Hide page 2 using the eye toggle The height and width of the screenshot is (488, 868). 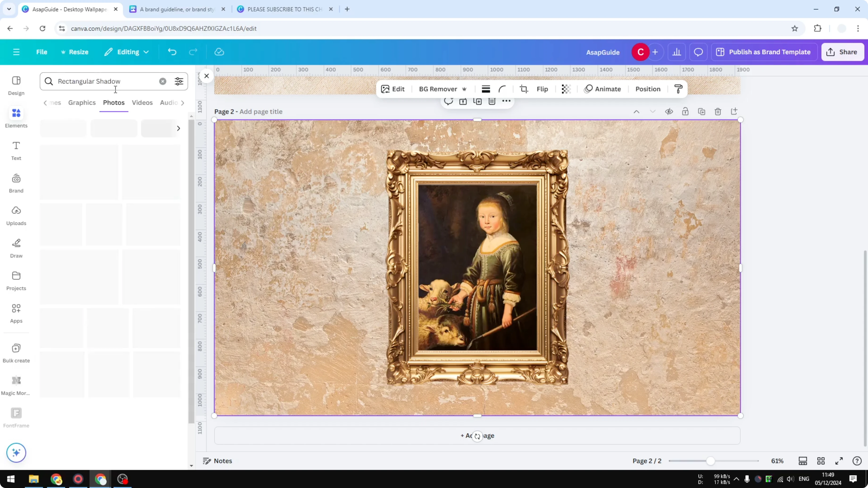(x=669, y=112)
